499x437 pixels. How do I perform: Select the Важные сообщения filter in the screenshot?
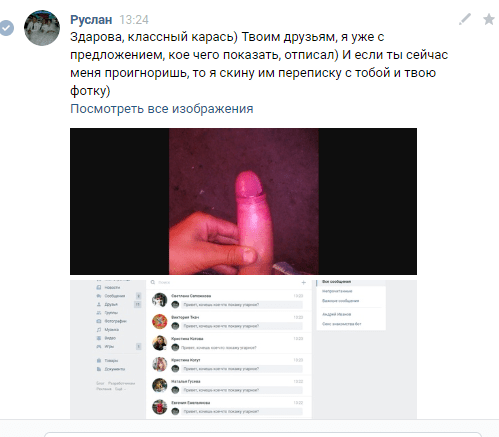tap(340, 301)
